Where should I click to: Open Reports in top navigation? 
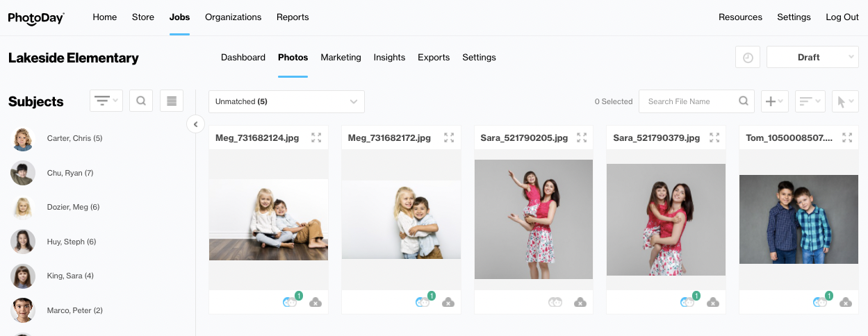click(293, 17)
